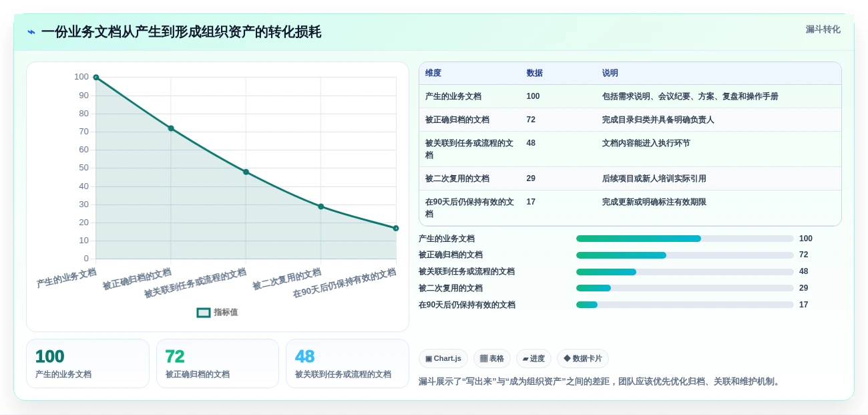Click the 进度 tag chip
The width and height of the screenshot is (868, 415).
click(533, 358)
